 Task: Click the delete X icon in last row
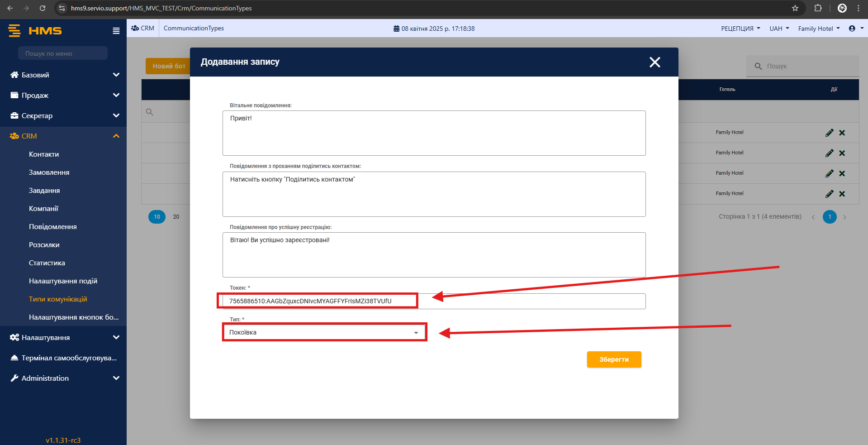click(842, 194)
